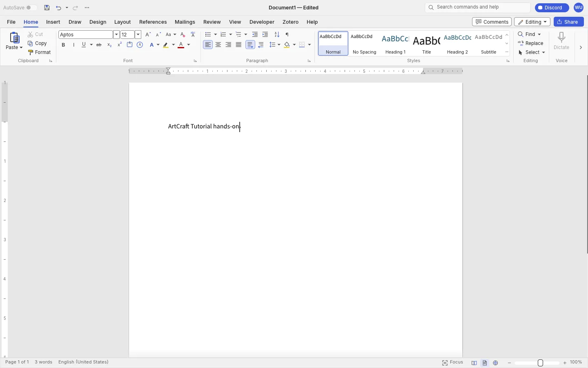Increase the paragraph indent
Image resolution: width=588 pixels, height=368 pixels.
point(265,35)
